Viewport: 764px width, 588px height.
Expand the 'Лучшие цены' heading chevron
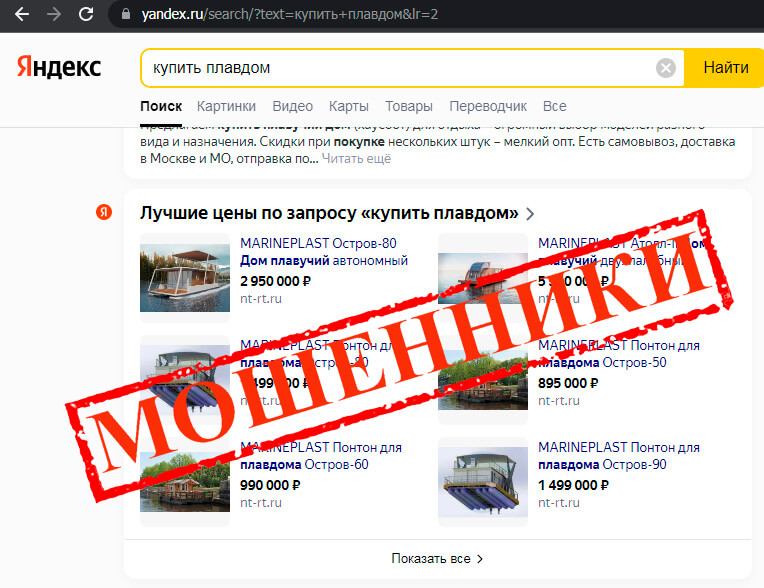click(x=530, y=213)
